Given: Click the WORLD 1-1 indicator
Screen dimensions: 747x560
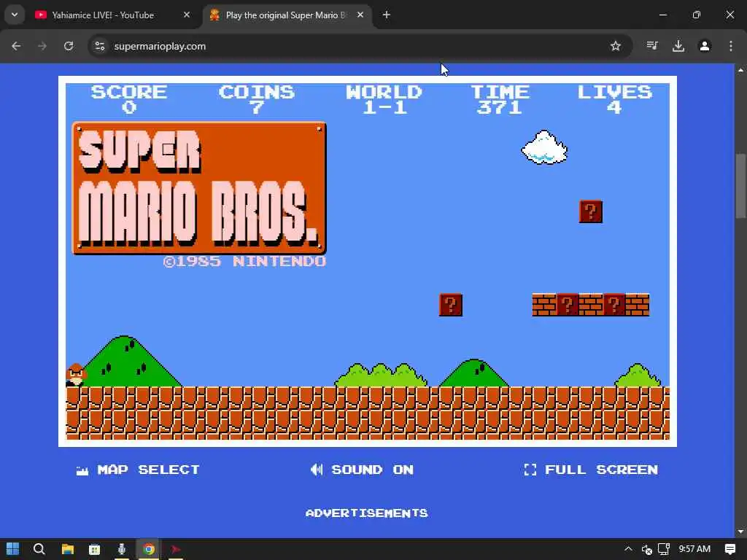Looking at the screenshot, I should [384, 99].
